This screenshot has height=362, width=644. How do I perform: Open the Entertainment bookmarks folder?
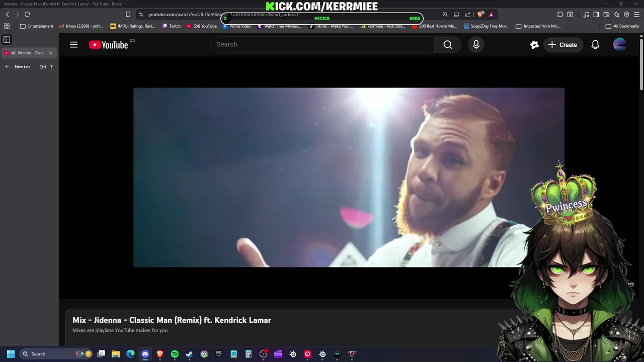click(x=36, y=26)
